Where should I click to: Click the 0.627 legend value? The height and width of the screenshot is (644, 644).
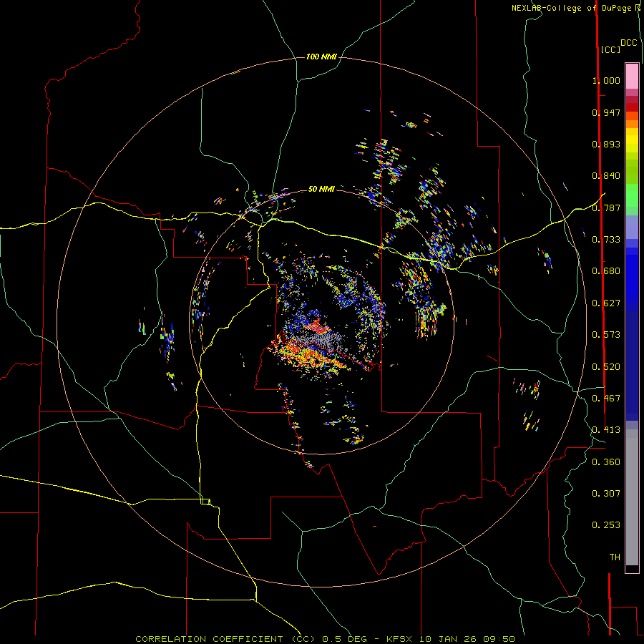point(606,303)
